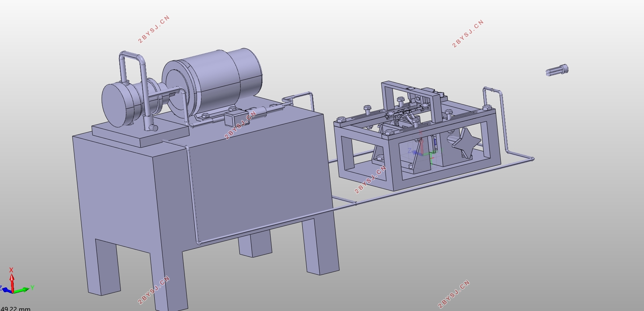The image size is (644, 311).
Task: Select the round pump disc left of motor
Action: (117, 105)
